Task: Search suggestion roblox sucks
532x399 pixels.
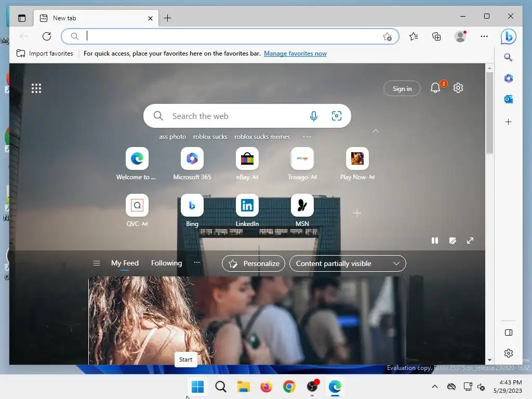Action: pyautogui.click(x=210, y=137)
